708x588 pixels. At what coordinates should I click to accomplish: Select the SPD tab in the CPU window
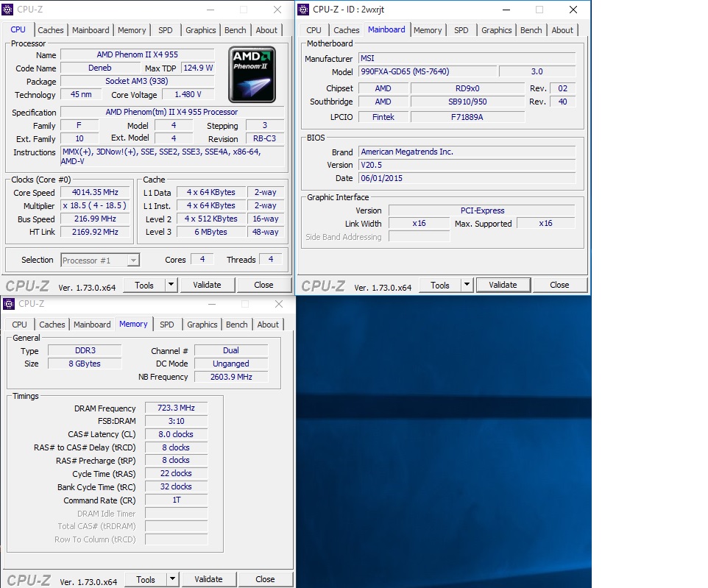click(x=166, y=30)
